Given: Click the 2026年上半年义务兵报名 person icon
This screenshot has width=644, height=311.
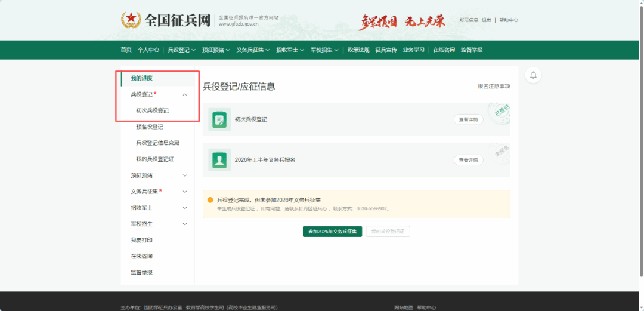Looking at the screenshot, I should pyautogui.click(x=219, y=160).
